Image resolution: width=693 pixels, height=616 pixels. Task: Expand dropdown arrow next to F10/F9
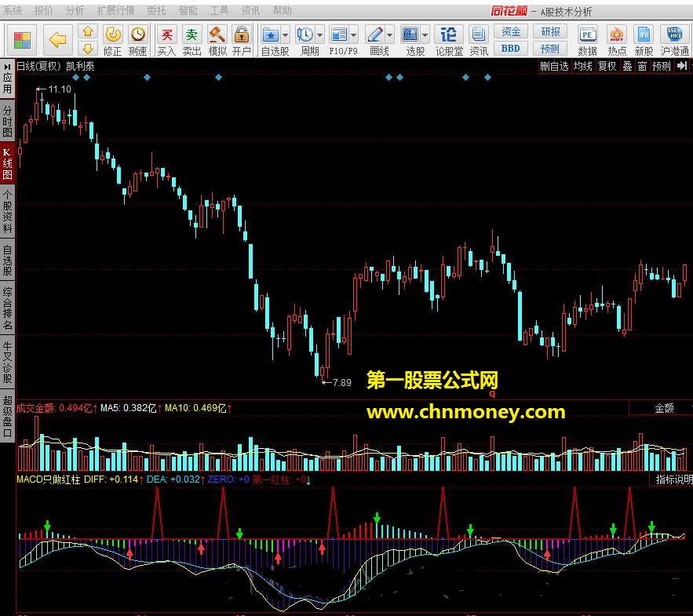(354, 35)
